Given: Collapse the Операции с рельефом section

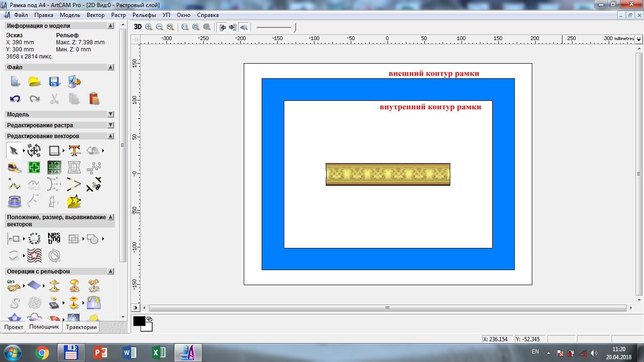Looking at the screenshot, I should tap(111, 271).
